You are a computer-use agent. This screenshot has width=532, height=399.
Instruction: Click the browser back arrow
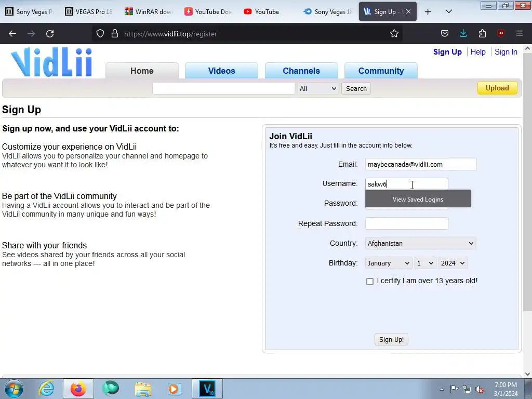pos(12,34)
